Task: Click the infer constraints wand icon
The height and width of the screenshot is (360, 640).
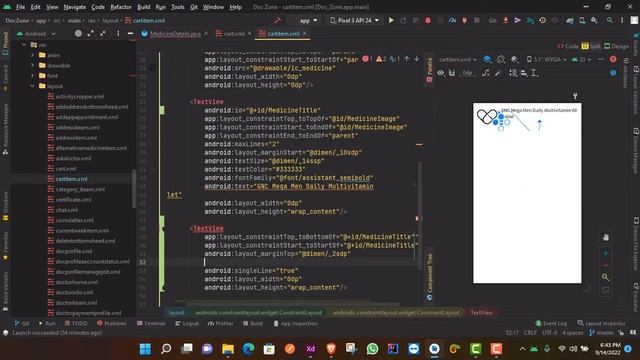Action: pos(498,73)
